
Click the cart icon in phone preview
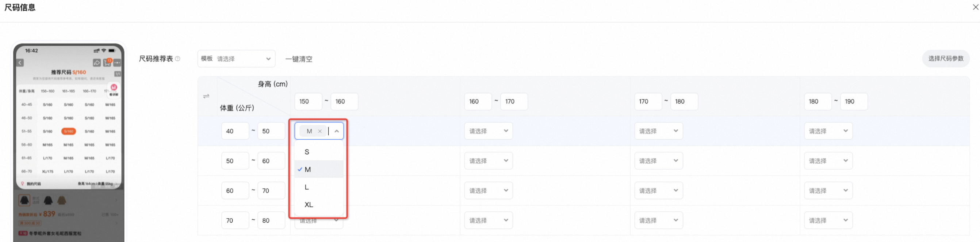107,62
